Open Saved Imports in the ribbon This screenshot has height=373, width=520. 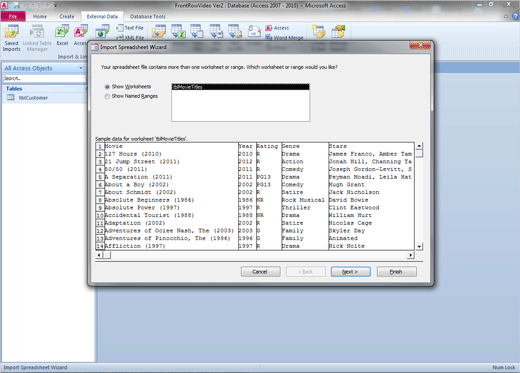[11, 38]
